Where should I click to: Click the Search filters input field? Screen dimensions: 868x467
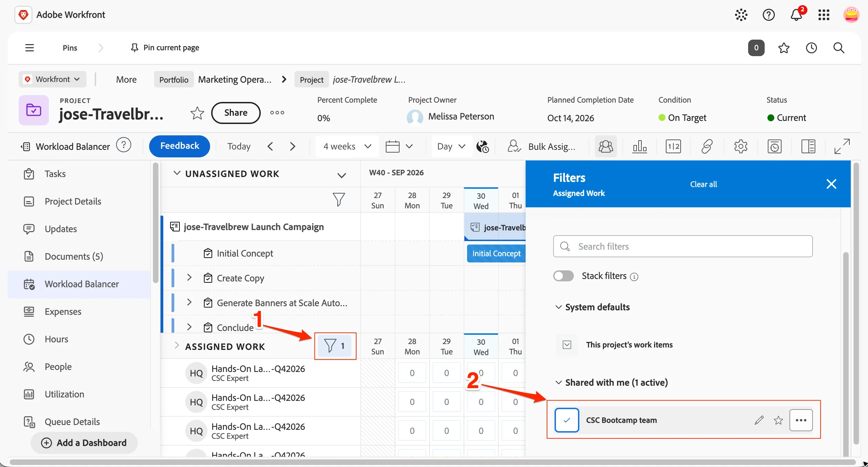click(683, 246)
